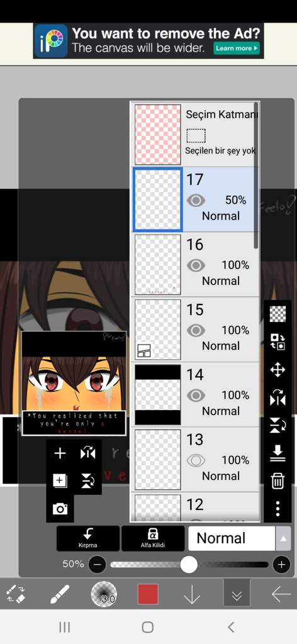Collapse layer panel with double-chevron button

pyautogui.click(x=237, y=594)
